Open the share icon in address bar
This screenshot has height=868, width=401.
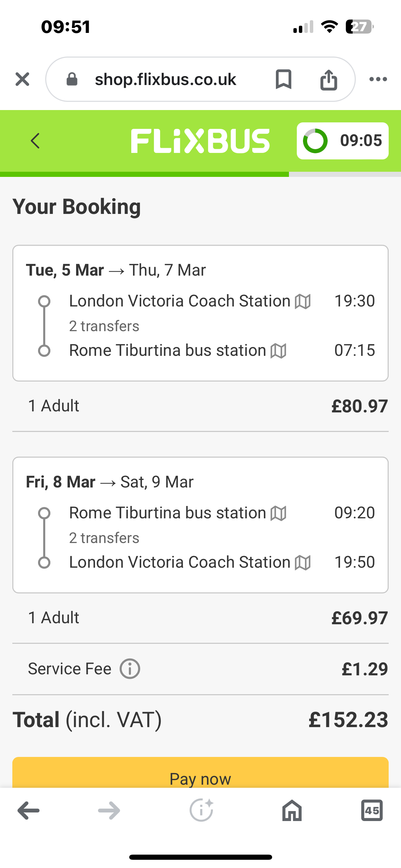[x=329, y=80]
